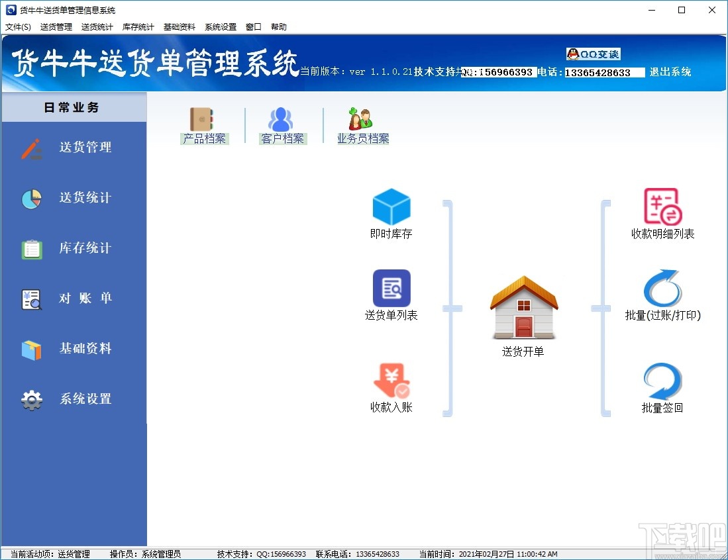The height and width of the screenshot is (560, 728).
Task: Select 对账单 in the sidebar
Action: tap(74, 298)
